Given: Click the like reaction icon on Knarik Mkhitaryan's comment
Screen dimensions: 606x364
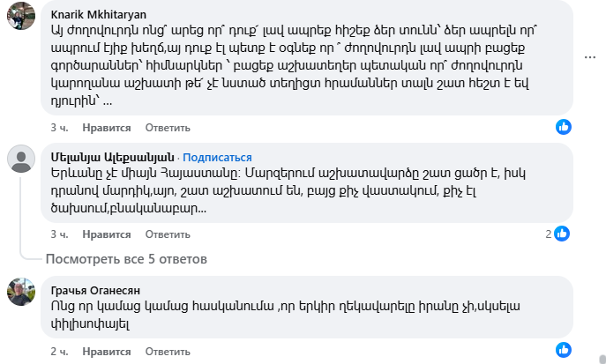Looking at the screenshot, I should point(563,127).
